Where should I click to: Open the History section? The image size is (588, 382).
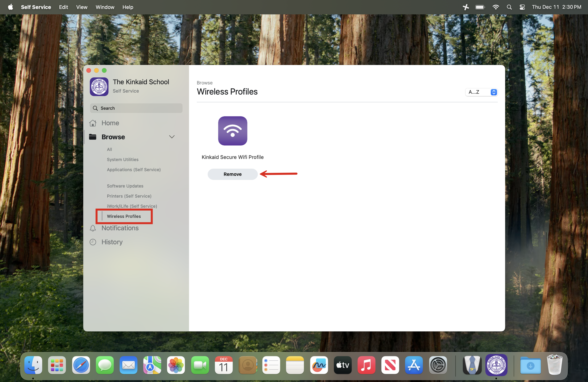point(112,242)
